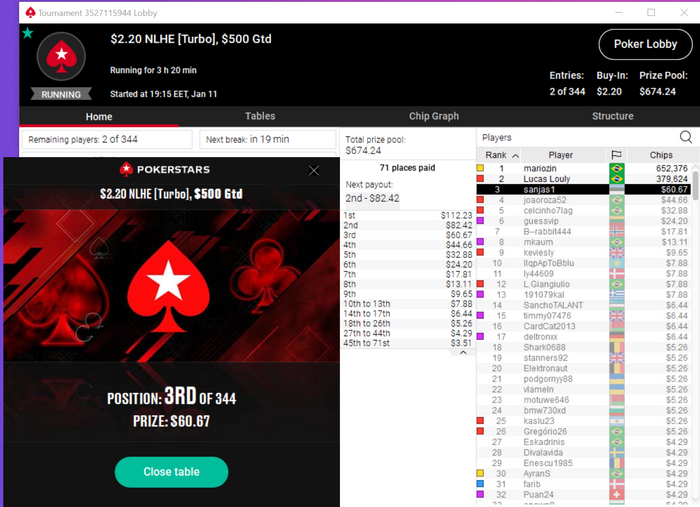The height and width of the screenshot is (507, 700).
Task: Click the PokerStars icon in title bar
Action: point(30,12)
